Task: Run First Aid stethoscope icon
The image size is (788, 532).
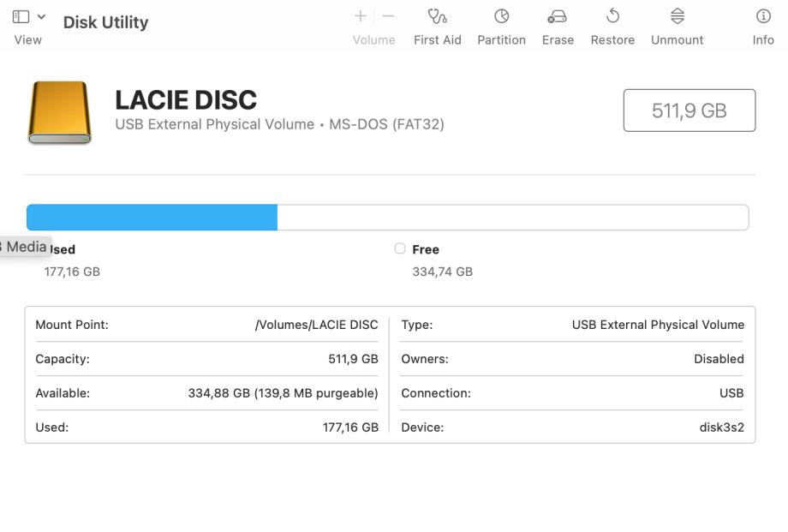Action: click(x=437, y=16)
